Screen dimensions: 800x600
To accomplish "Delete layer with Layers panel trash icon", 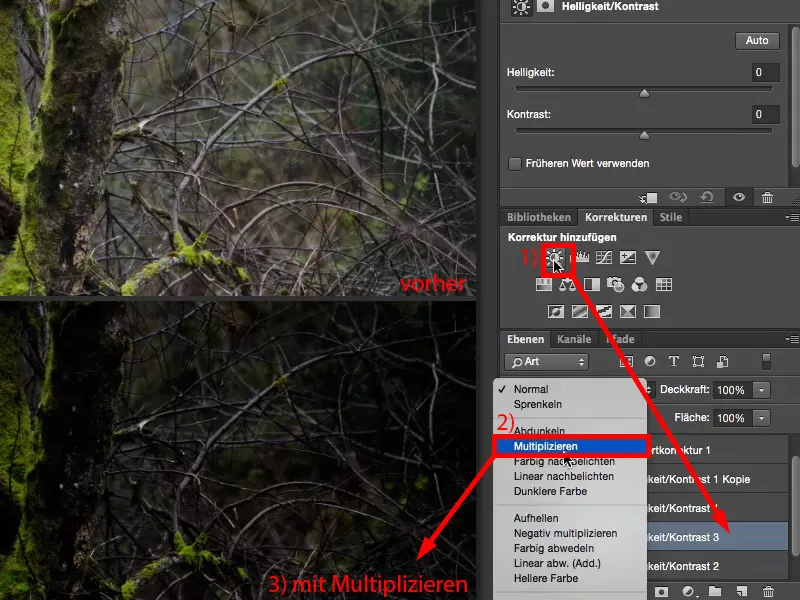I will [x=768, y=591].
